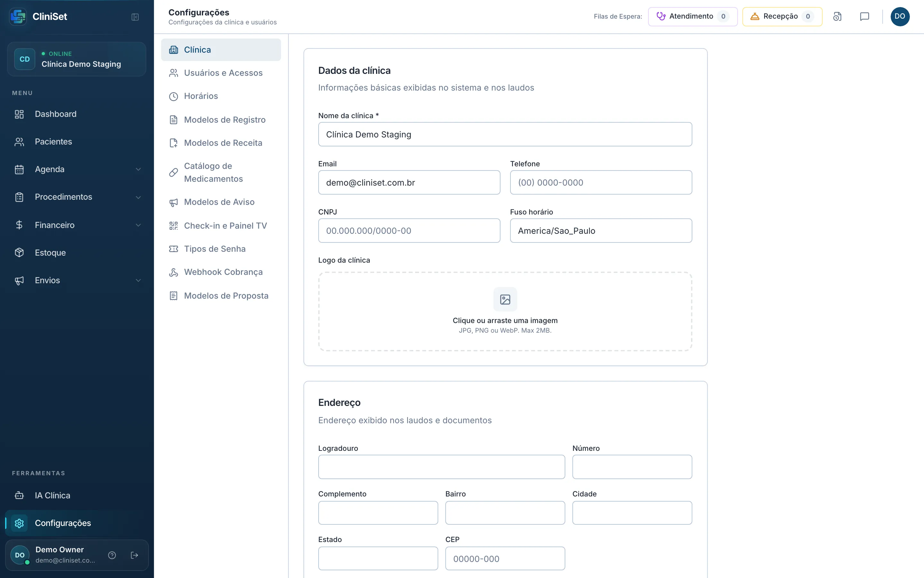
Task: Collapse the sidebar with the panel icon
Action: (x=135, y=17)
